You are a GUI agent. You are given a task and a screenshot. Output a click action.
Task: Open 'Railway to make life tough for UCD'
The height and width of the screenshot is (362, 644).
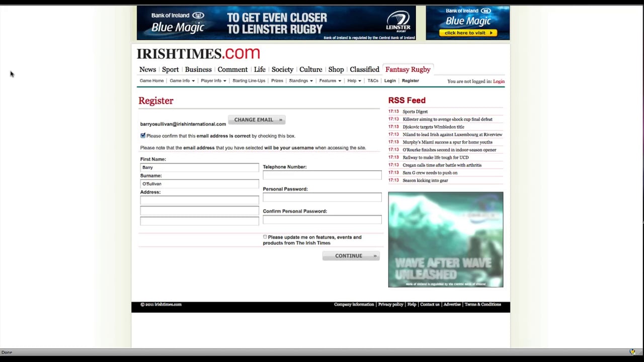pos(435,157)
